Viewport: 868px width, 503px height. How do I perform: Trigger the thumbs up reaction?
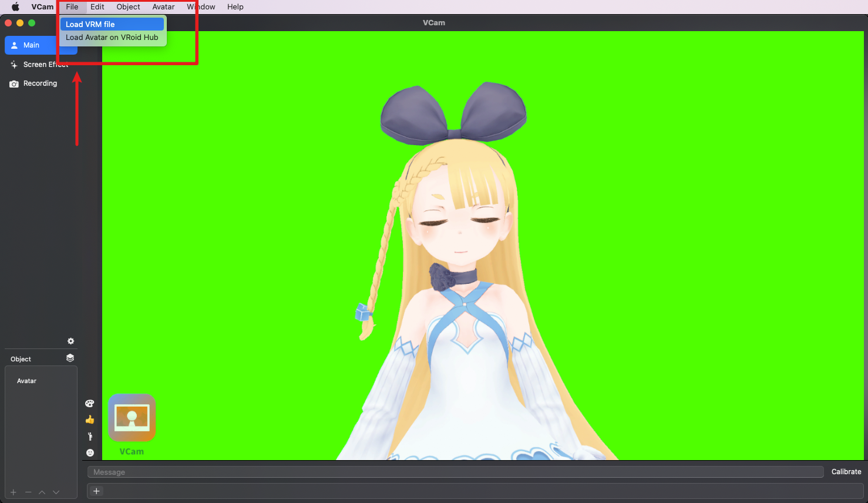[90, 420]
